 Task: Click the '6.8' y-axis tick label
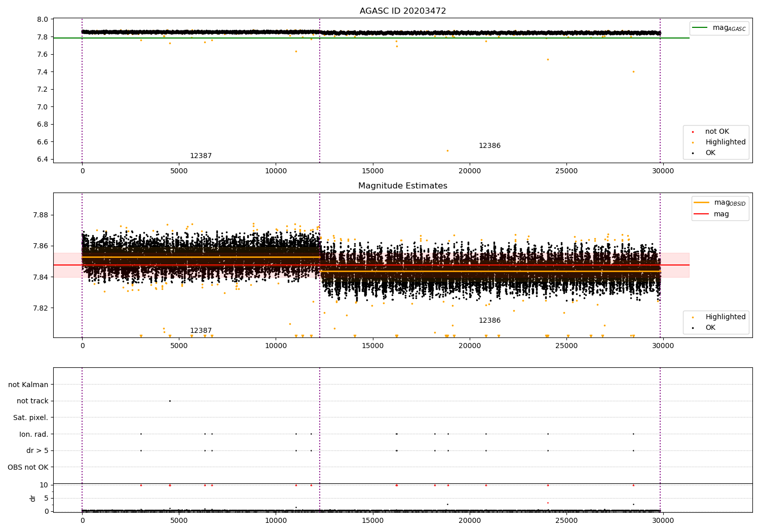[43, 125]
